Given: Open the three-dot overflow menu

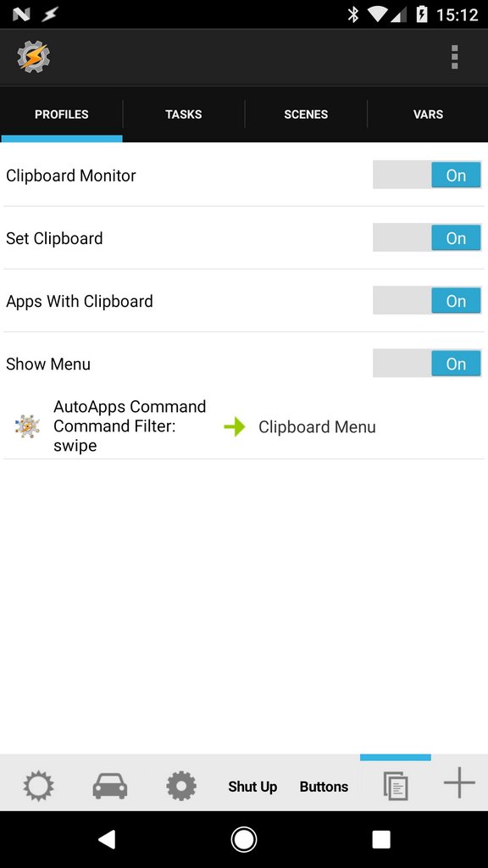Looking at the screenshot, I should (454, 57).
